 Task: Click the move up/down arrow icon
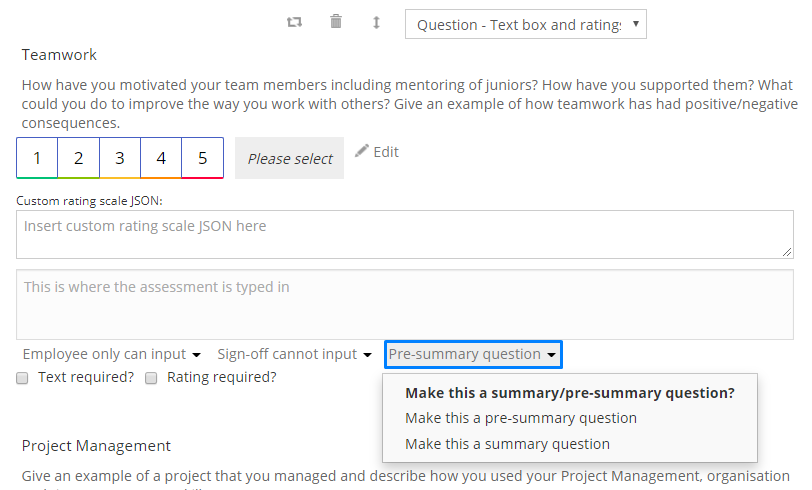pyautogui.click(x=376, y=22)
